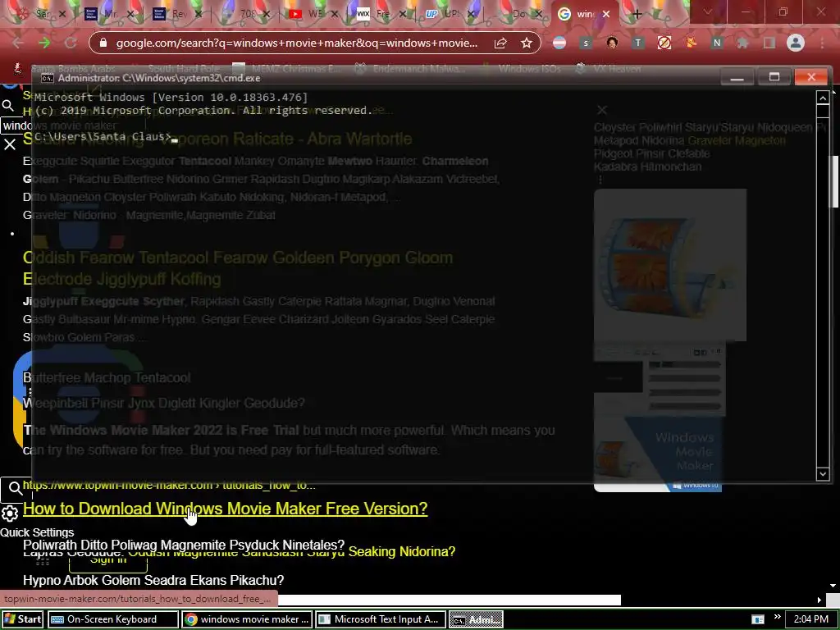
Task: Switch to 'windows movie maker' Chrome taskbar item
Action: [246, 619]
